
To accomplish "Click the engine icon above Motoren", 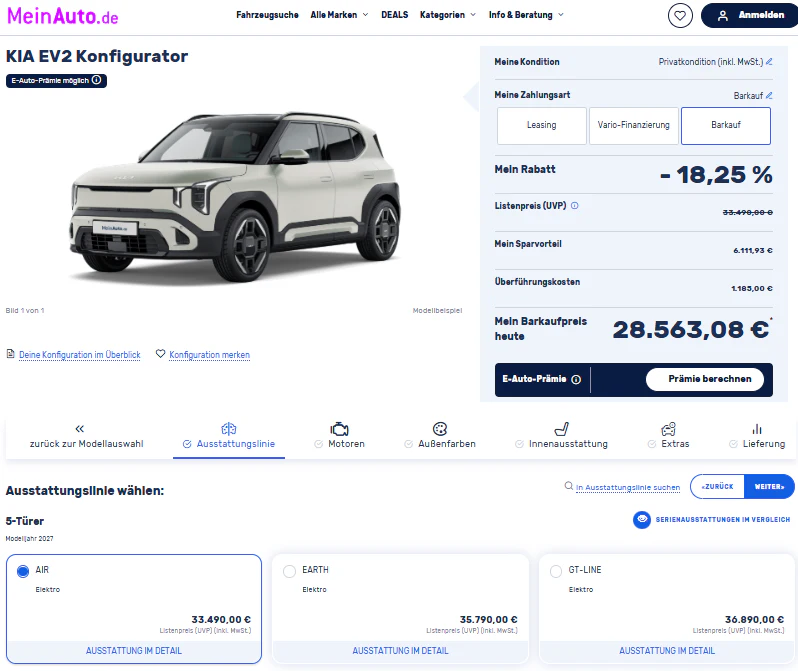I will coord(339,429).
